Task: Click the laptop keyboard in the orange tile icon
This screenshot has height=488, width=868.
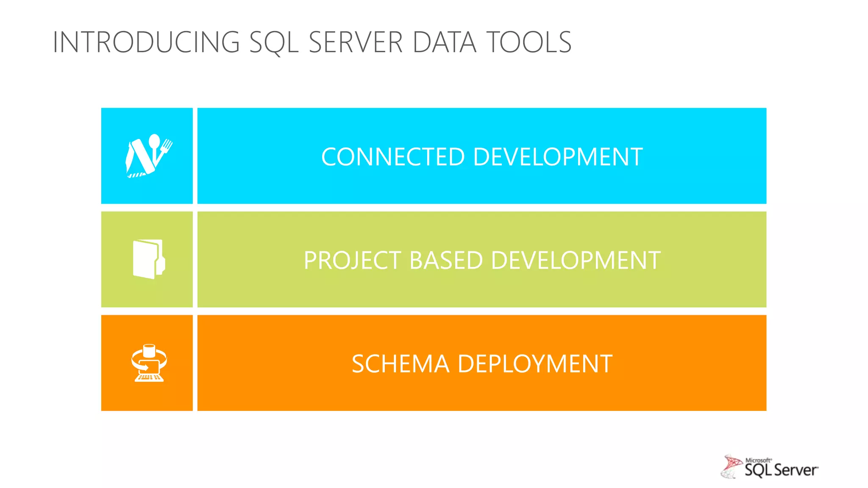Action: click(x=149, y=377)
